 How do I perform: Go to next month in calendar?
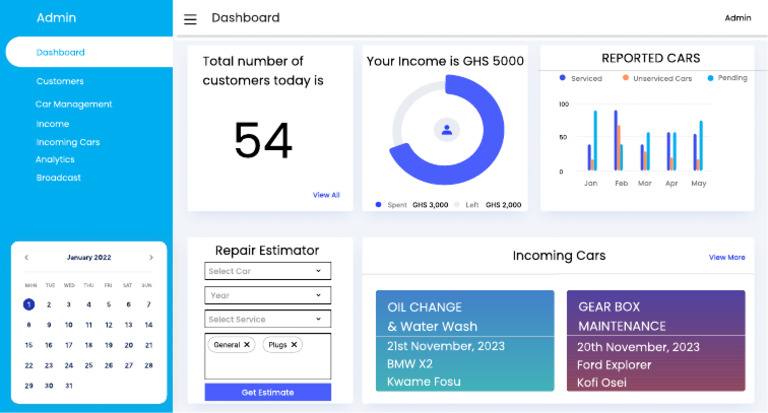click(151, 257)
